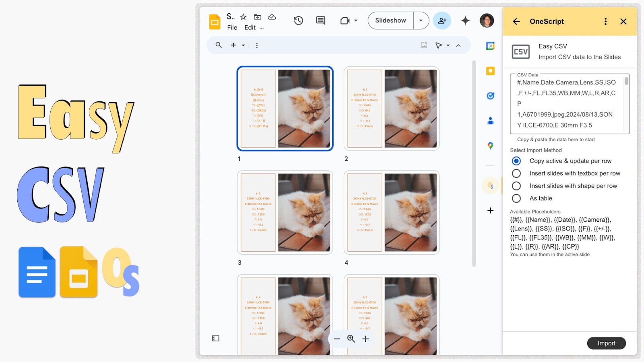Toggle filmstrip view icon

point(216,338)
